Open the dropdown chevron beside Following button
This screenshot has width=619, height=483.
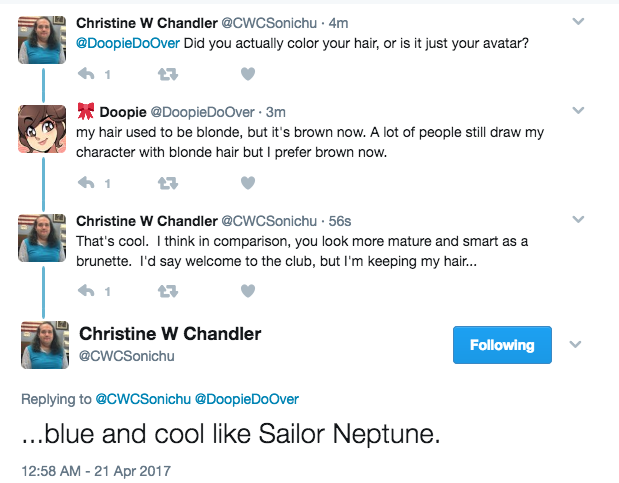pos(576,344)
